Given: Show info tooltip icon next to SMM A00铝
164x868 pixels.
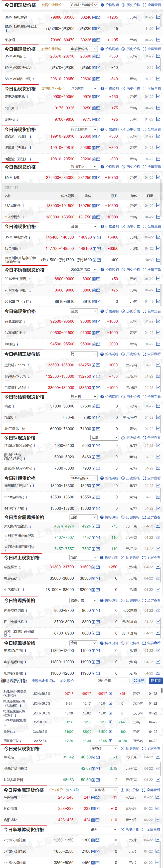Looking at the screenshot, I should tap(25, 56).
